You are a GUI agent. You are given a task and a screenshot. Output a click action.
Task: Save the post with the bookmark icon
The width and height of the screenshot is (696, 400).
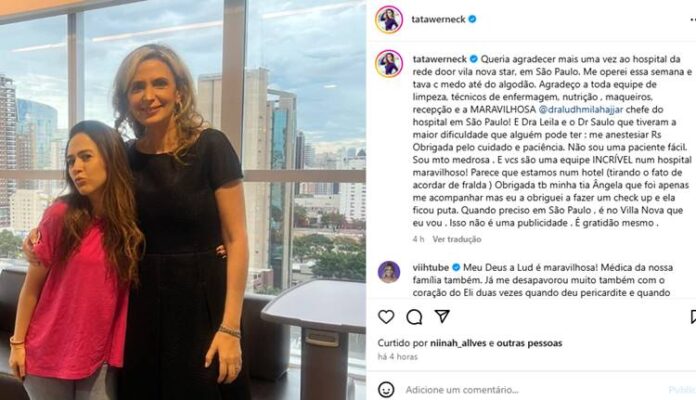tap(693, 317)
